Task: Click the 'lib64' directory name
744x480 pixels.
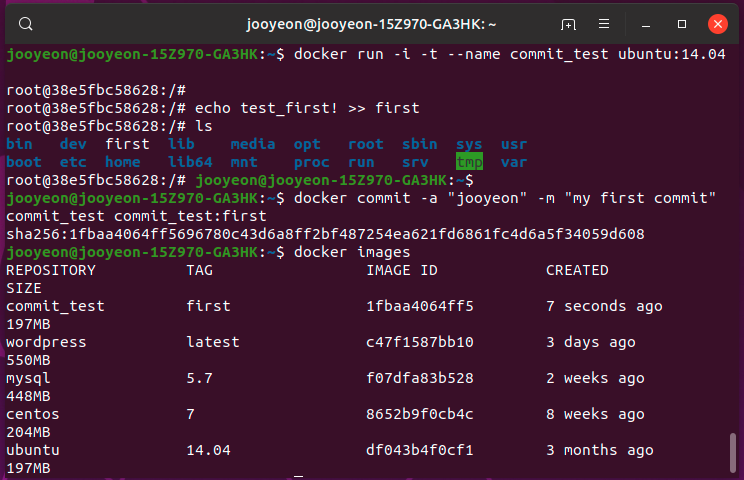Action: point(190,162)
